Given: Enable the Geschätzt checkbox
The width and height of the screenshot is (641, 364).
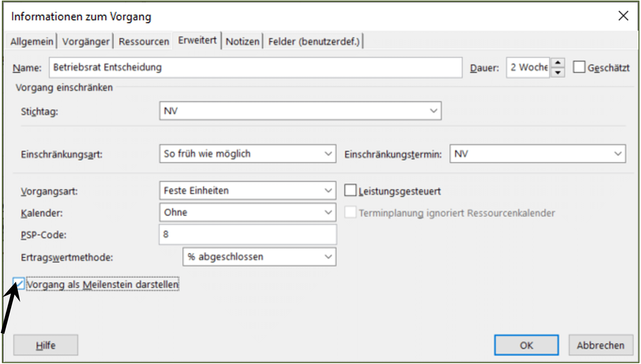Looking at the screenshot, I should pyautogui.click(x=579, y=67).
